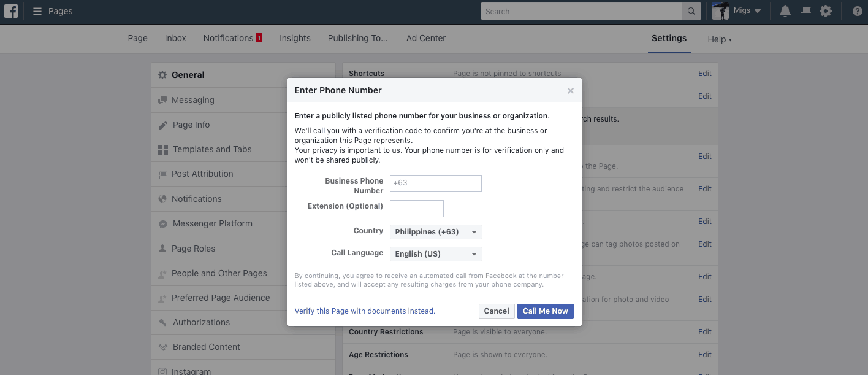Open the settings gear icon in top bar
Screen dimensions: 868x375
pyautogui.click(x=826, y=10)
